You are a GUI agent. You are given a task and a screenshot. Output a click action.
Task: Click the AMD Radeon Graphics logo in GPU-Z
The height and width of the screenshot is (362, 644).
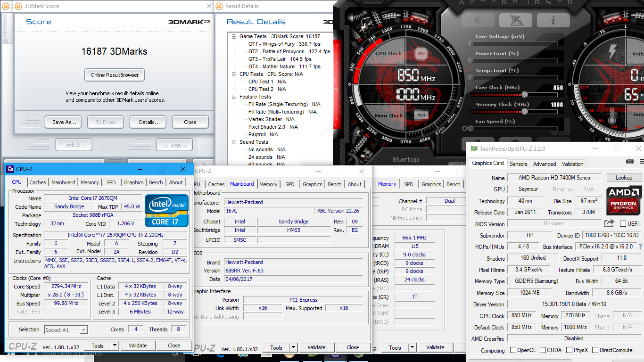point(624,199)
